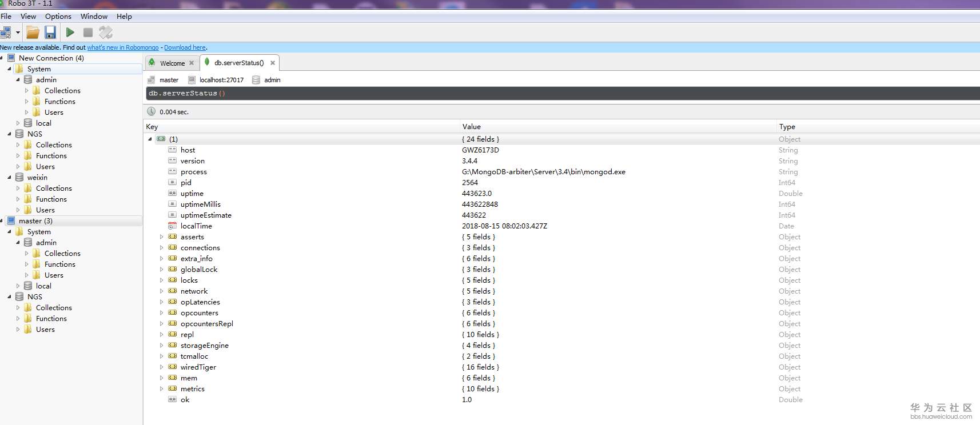This screenshot has width=980, height=425.
Task: Select the master (3) connection node
Action: pos(35,220)
